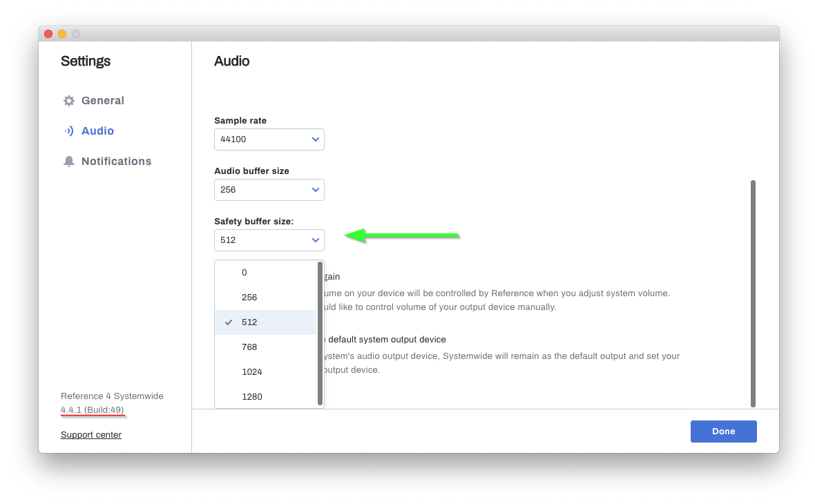Collapse the Safety buffer size dropdown

269,240
